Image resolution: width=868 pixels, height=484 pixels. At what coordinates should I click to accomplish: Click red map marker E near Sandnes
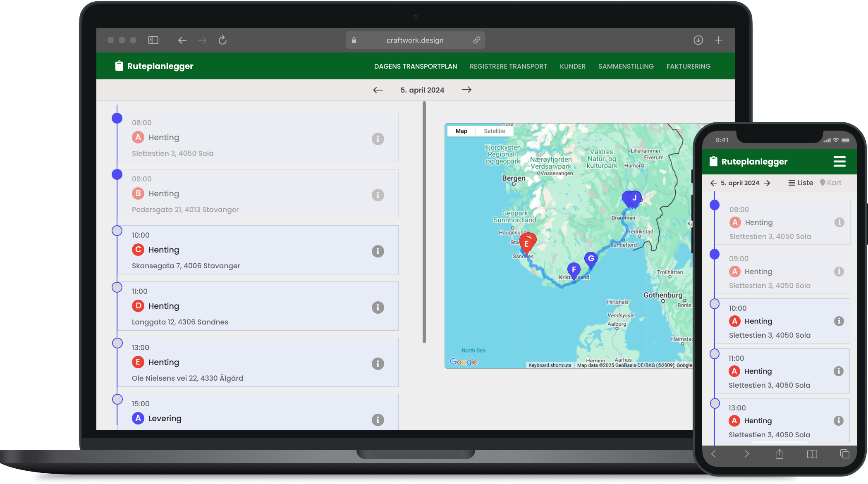coord(526,245)
